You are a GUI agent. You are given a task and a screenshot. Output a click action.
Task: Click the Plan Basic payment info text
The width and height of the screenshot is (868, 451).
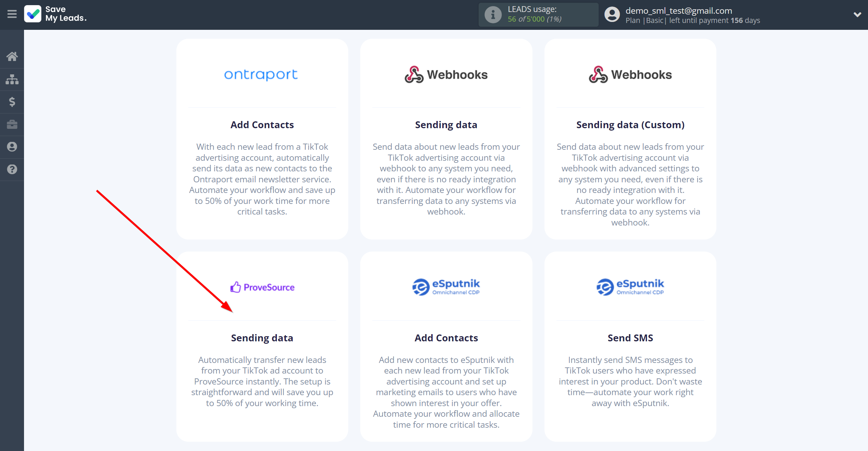click(x=693, y=21)
